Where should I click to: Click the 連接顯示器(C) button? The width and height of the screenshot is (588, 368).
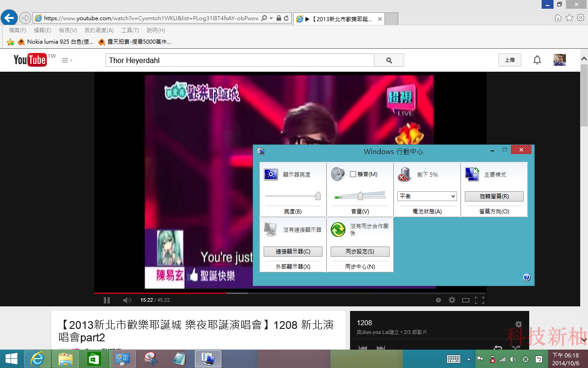click(293, 252)
